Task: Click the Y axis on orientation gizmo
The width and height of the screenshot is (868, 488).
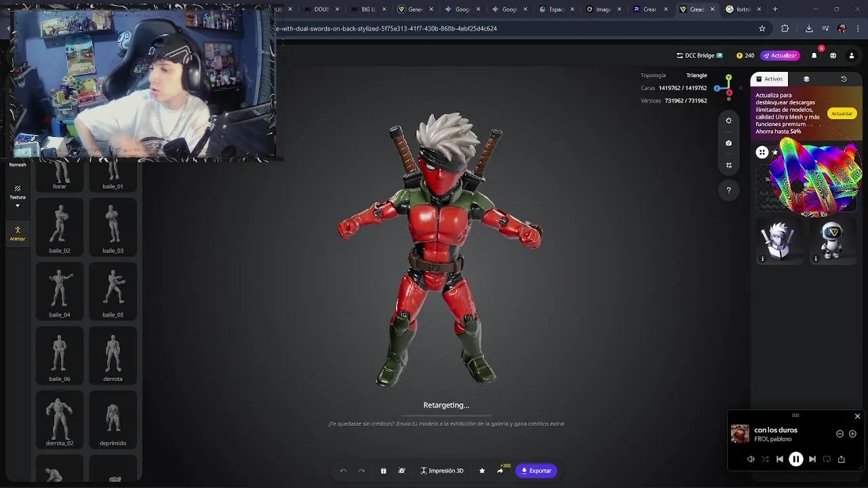Action: [728, 78]
